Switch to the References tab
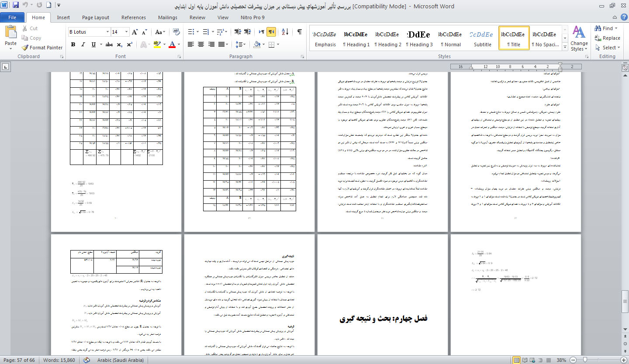 pos(134,17)
